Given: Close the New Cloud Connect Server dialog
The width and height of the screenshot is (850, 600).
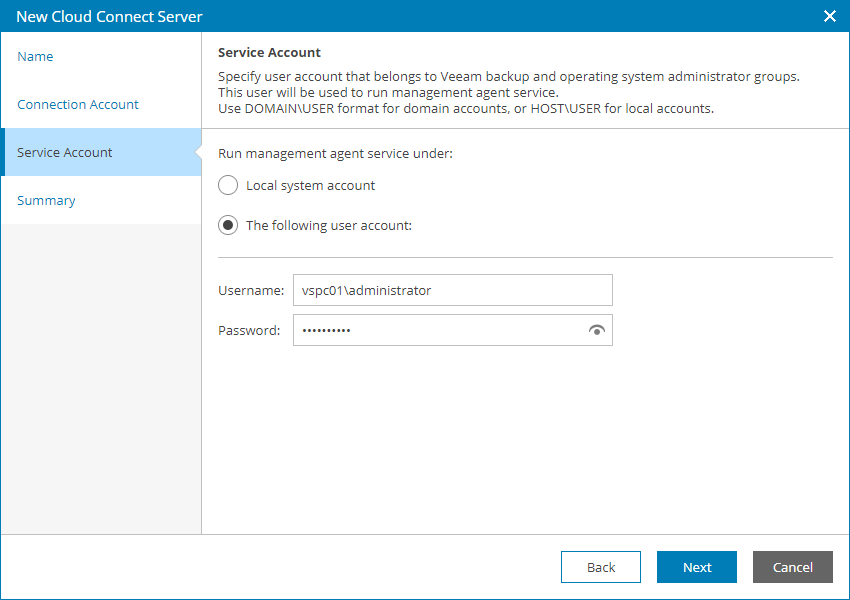Looking at the screenshot, I should tap(829, 16).
